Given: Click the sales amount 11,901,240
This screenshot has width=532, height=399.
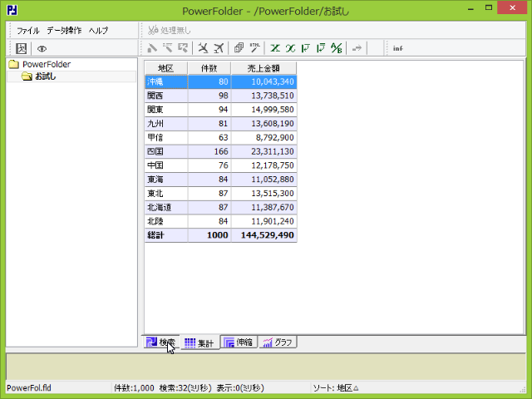Looking at the screenshot, I should [264, 221].
